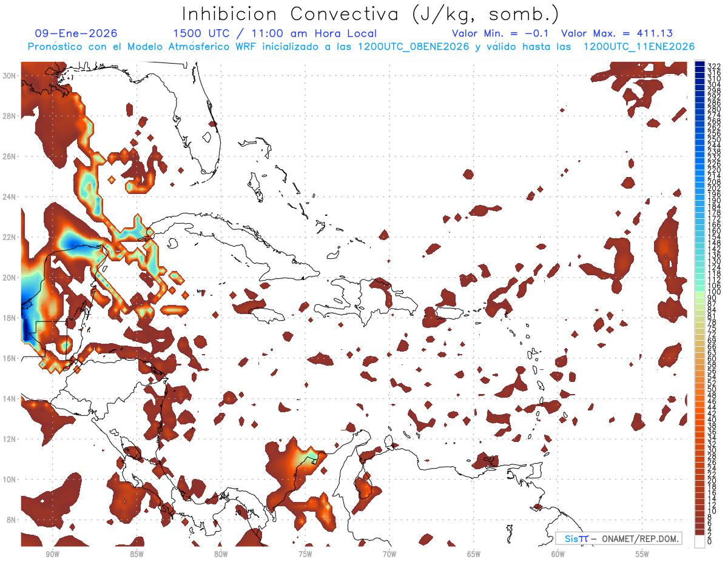The height and width of the screenshot is (562, 728).
Task: Click the 65W longitude label
Action: click(x=474, y=555)
